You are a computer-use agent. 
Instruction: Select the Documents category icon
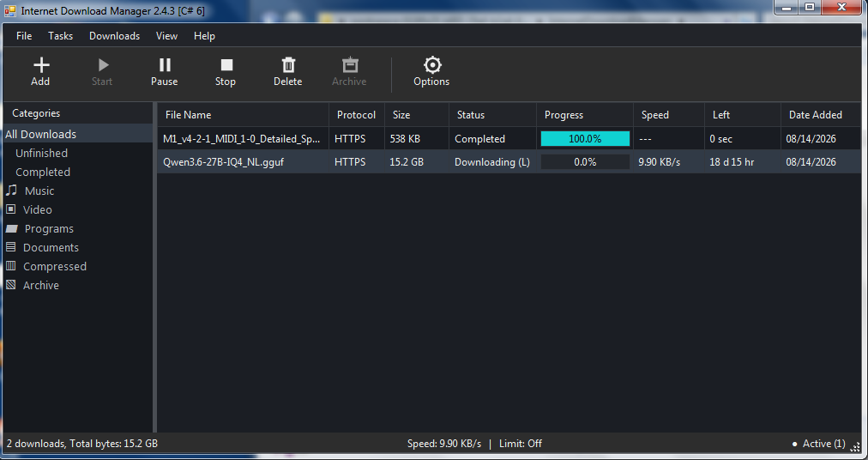click(10, 247)
